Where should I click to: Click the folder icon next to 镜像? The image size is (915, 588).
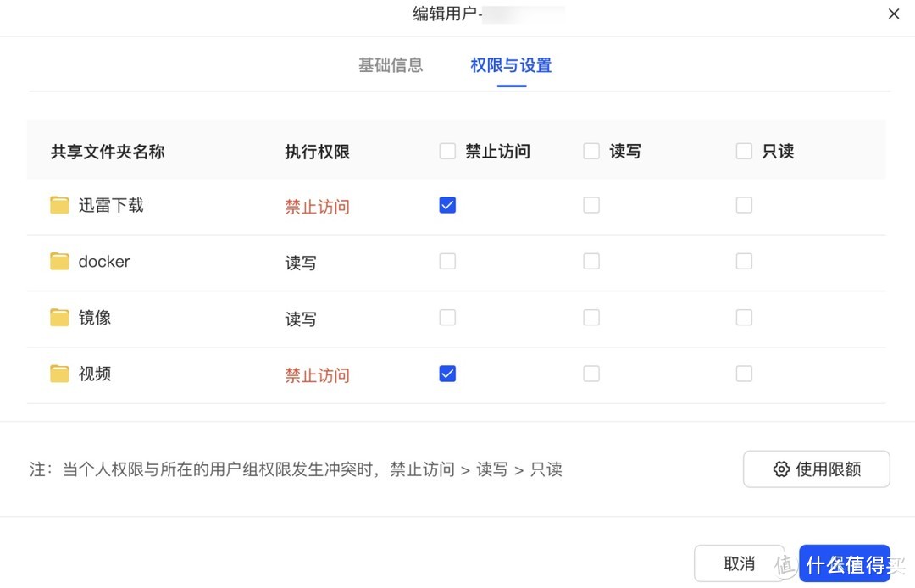pyautogui.click(x=59, y=317)
